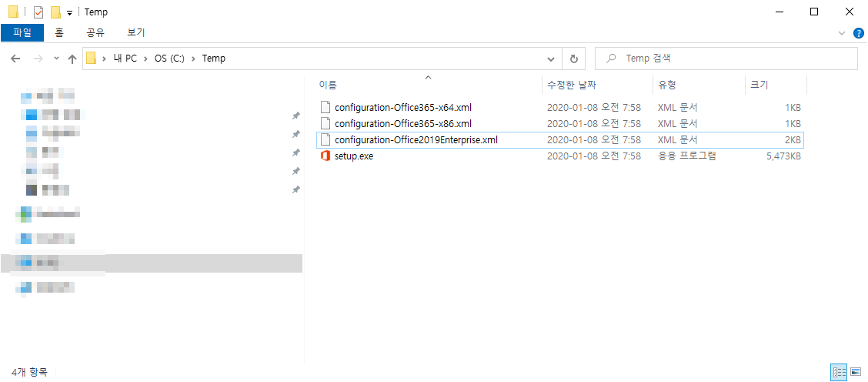Viewport: 868px width, 382px height.
Task: Expand the ribbon chevron
Action: (x=843, y=33)
